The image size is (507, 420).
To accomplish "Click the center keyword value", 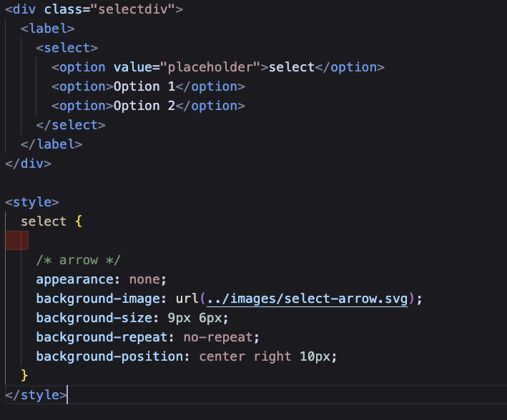I will tap(222, 356).
